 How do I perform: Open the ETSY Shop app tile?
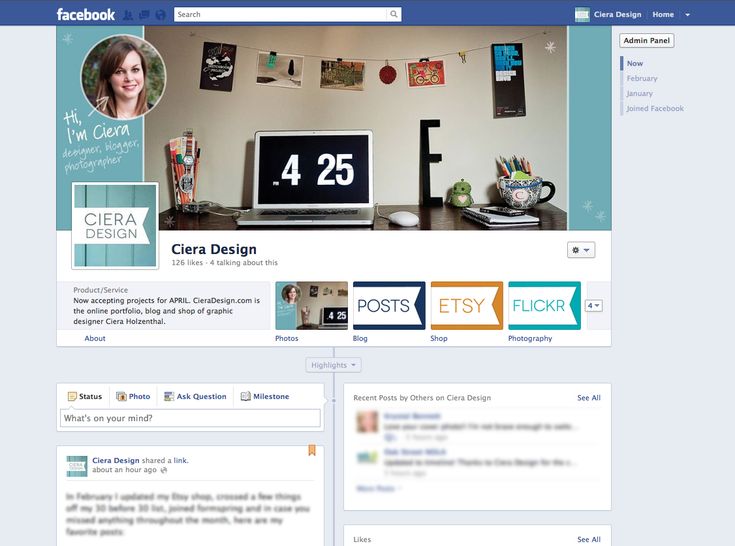click(x=466, y=306)
